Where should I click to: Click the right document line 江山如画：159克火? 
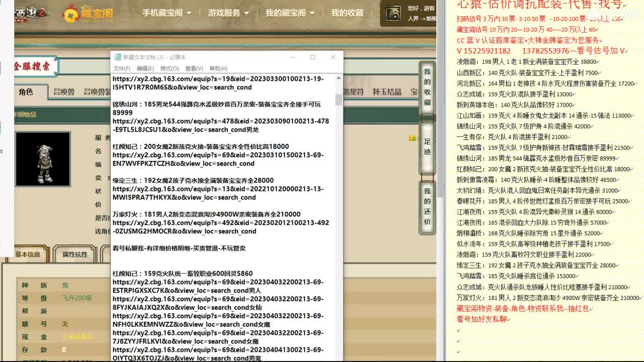point(545,116)
